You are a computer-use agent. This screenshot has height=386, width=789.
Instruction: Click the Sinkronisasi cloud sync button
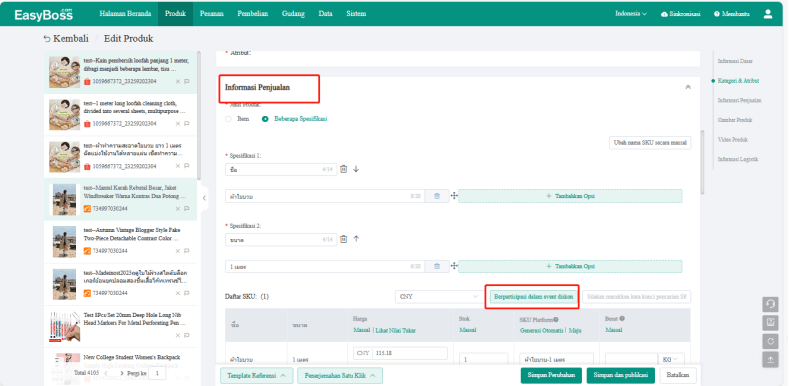tap(681, 14)
